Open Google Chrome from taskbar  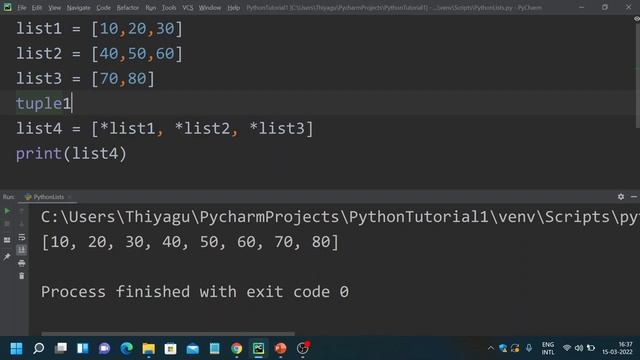(236, 348)
